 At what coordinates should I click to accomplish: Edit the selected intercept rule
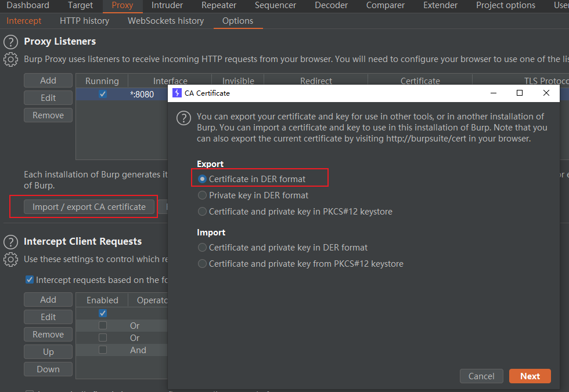48,317
